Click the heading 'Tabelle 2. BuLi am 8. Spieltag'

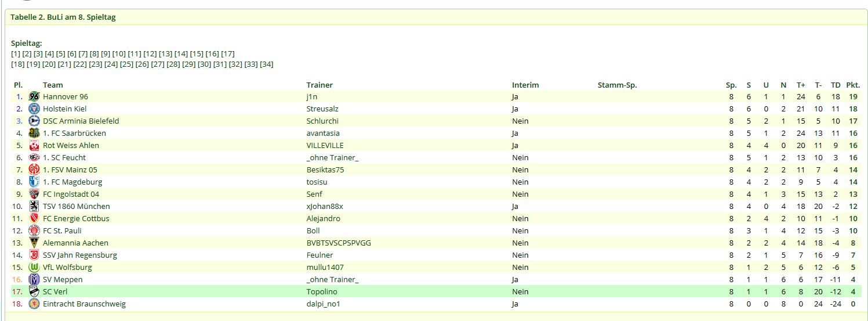pyautogui.click(x=63, y=17)
